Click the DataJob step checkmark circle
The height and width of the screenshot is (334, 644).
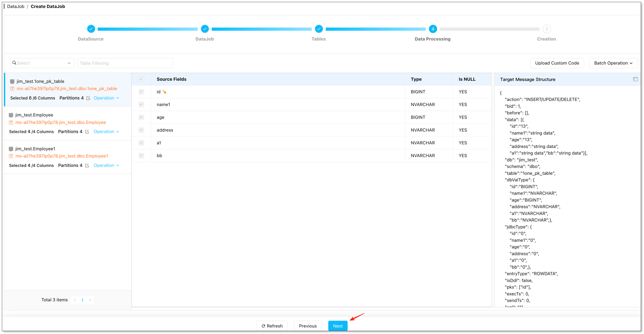[x=205, y=29]
